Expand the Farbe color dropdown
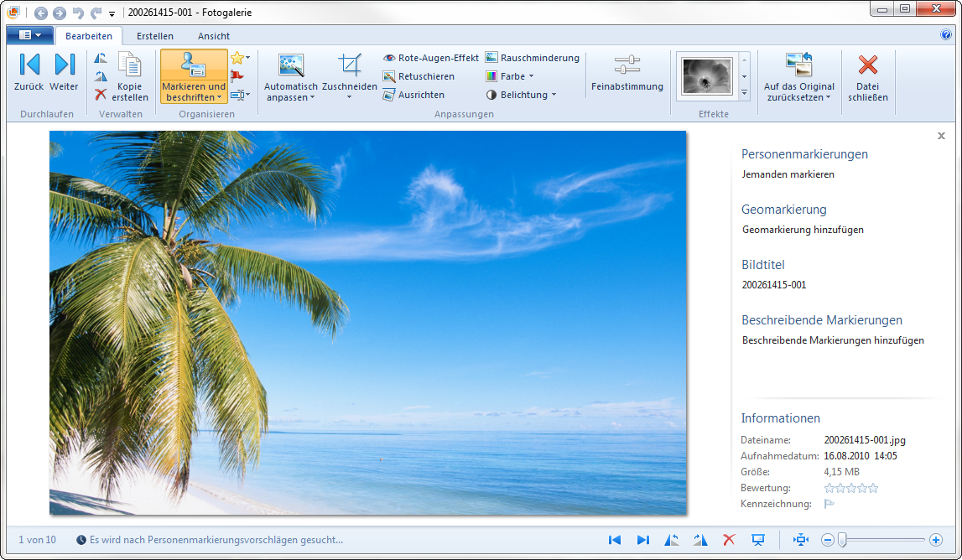Screen dimensions: 962x560 tap(510, 76)
